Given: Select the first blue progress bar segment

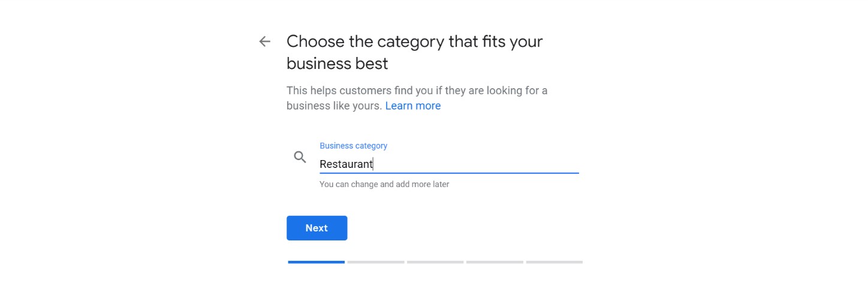Looking at the screenshot, I should tap(316, 262).
